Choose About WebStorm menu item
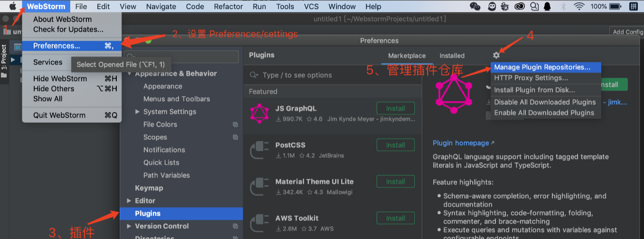 (72, 19)
